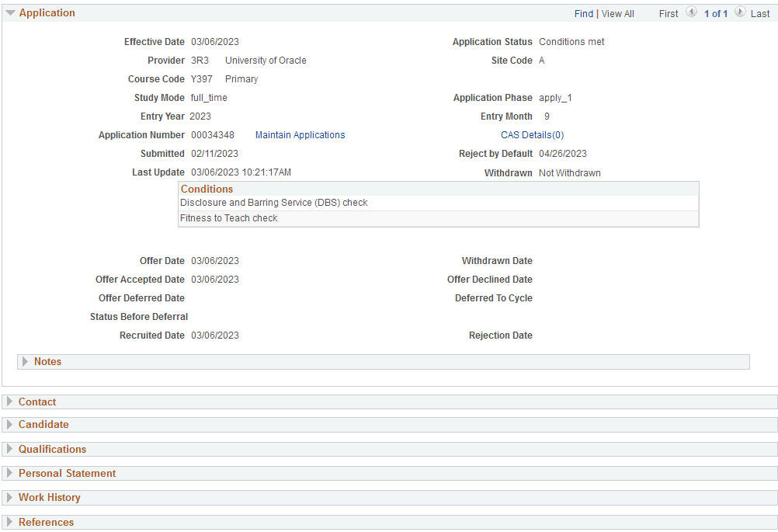Expand the References section
This screenshot has height=532, width=778.
pyautogui.click(x=9, y=522)
